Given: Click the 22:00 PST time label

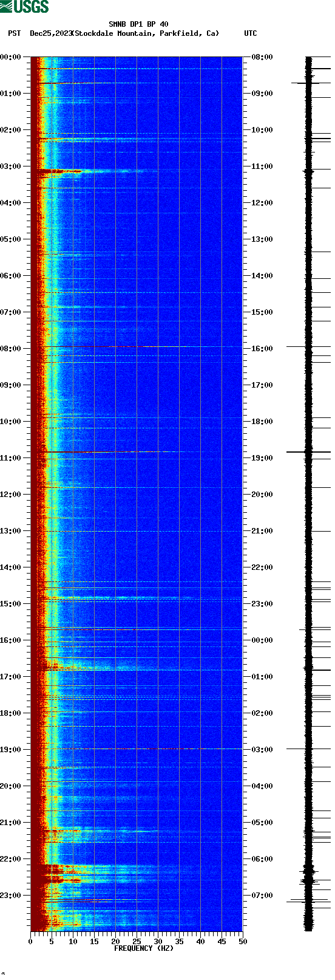Looking at the screenshot, I should click(x=11, y=859).
